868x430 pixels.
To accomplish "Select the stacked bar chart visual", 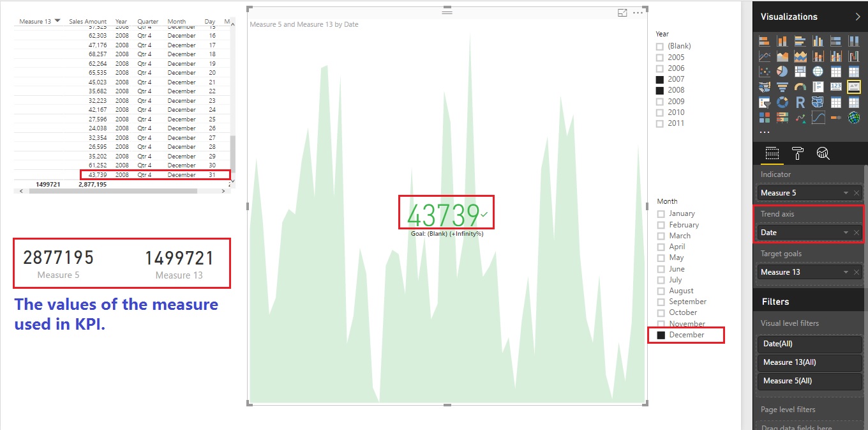I will (x=764, y=41).
